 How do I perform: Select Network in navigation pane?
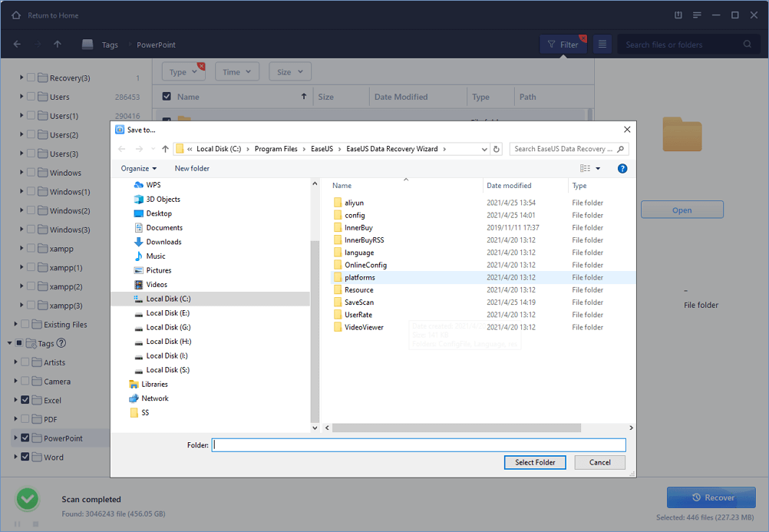149,398
